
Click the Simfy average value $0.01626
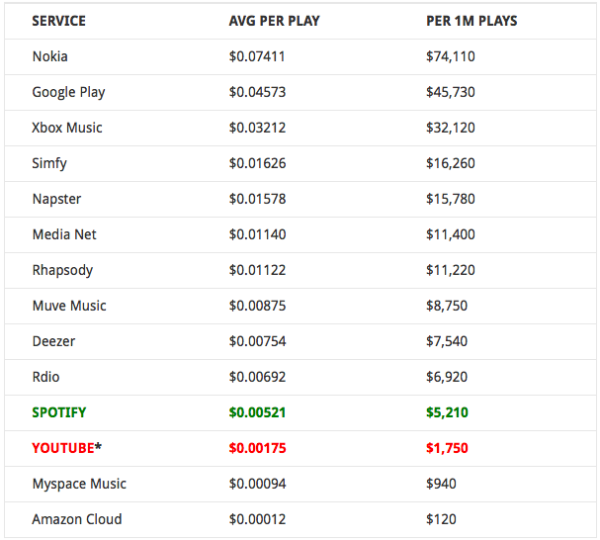click(257, 163)
